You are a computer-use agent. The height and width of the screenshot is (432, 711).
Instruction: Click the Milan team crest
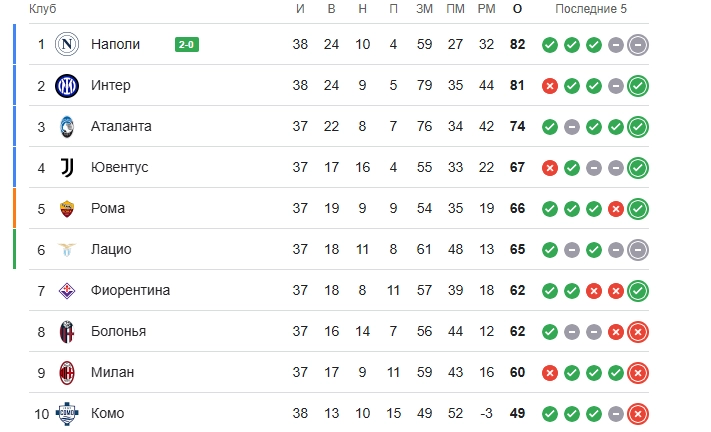[67, 373]
